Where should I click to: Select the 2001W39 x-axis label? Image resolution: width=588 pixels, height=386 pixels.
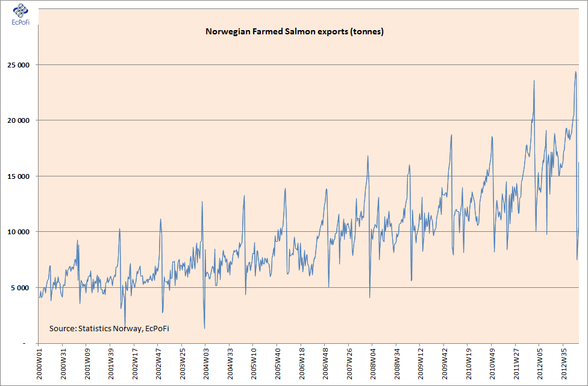pos(110,365)
